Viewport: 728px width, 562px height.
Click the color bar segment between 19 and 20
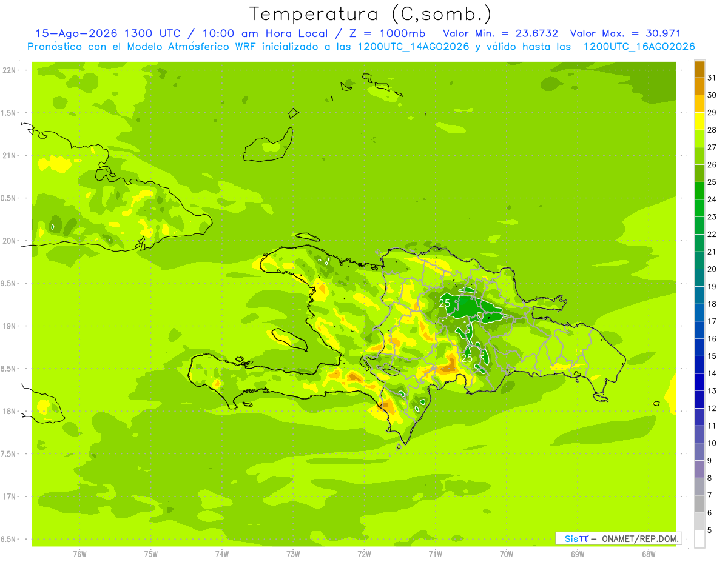699,278
